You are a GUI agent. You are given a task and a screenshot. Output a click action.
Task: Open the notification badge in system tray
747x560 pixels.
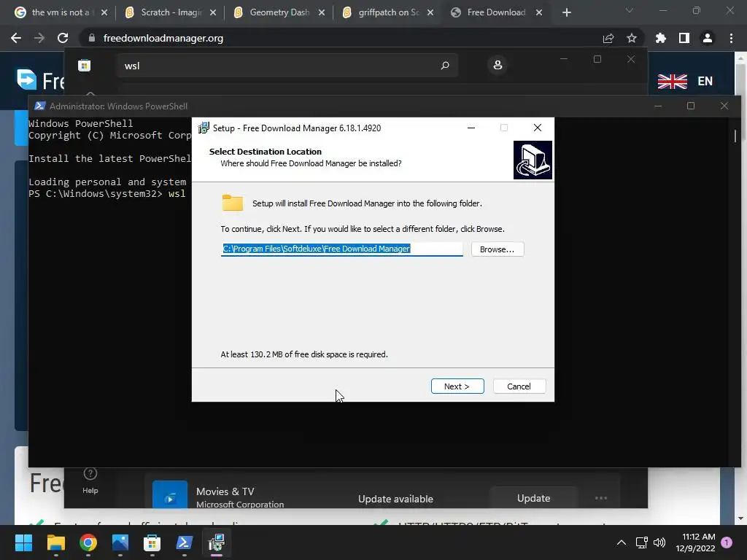pyautogui.click(x=727, y=542)
